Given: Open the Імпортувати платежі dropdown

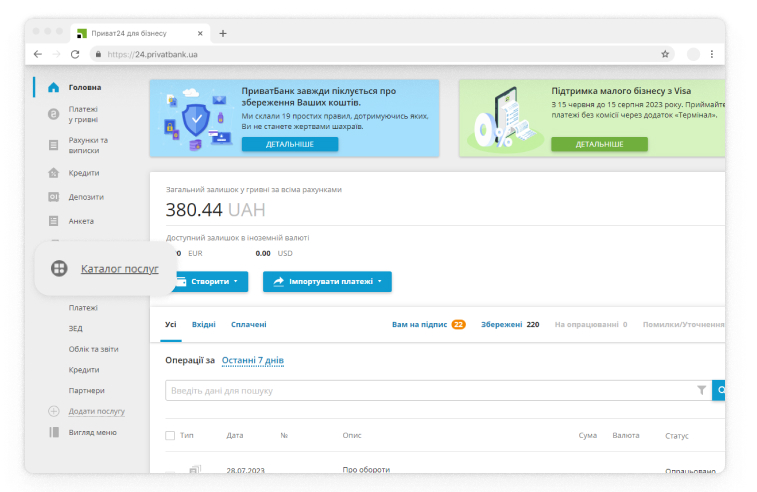Looking at the screenshot, I should coord(327,282).
